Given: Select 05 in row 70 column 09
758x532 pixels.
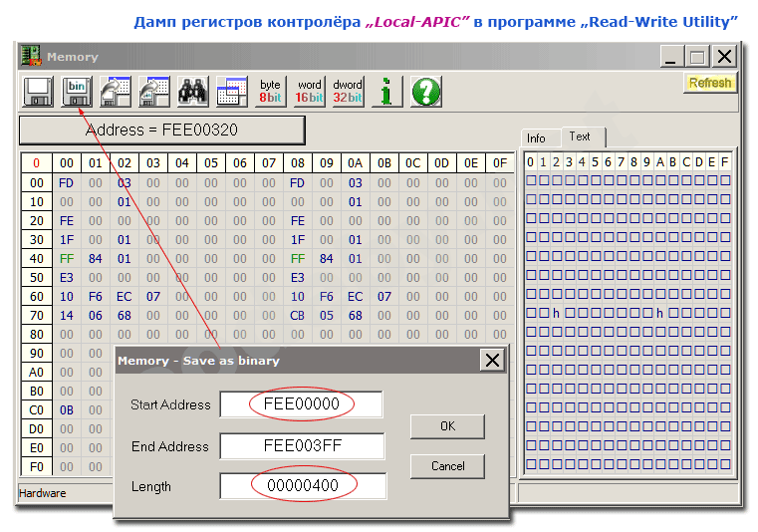Looking at the screenshot, I should pos(327,316).
